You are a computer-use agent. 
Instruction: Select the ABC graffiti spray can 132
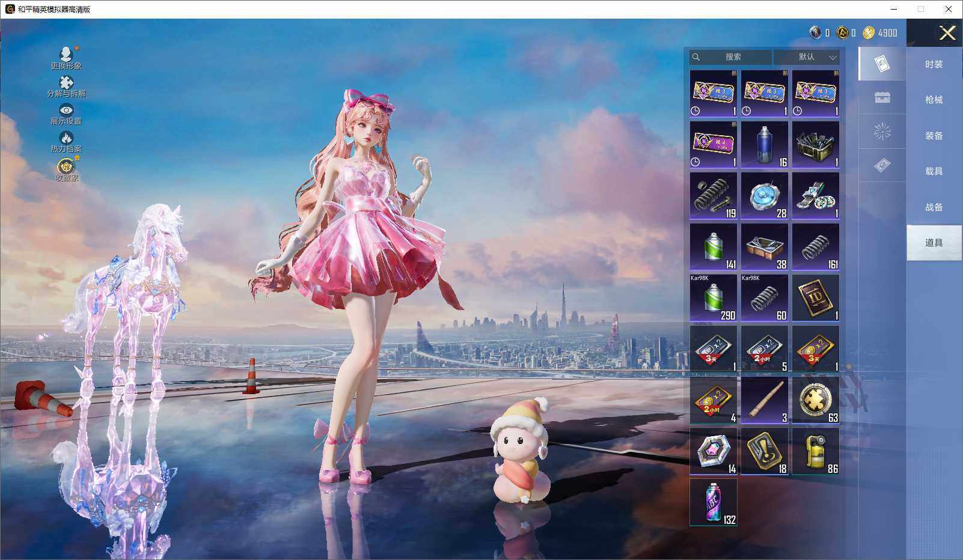pos(714,502)
